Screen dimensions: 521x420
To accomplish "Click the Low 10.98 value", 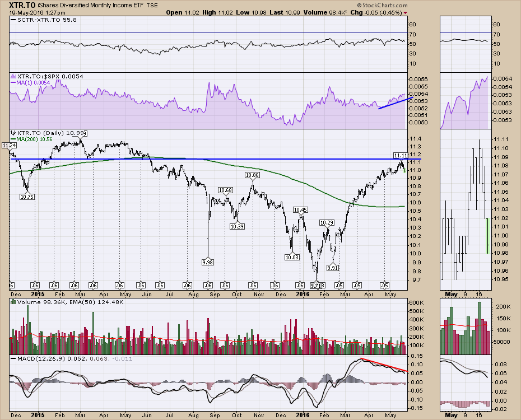I will 251,12.
